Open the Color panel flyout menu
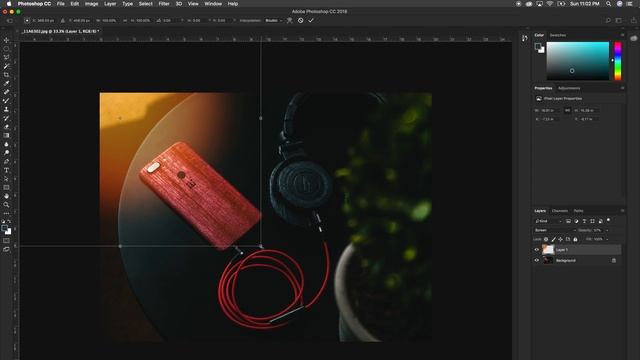Viewport: 640px width, 360px height. [622, 35]
